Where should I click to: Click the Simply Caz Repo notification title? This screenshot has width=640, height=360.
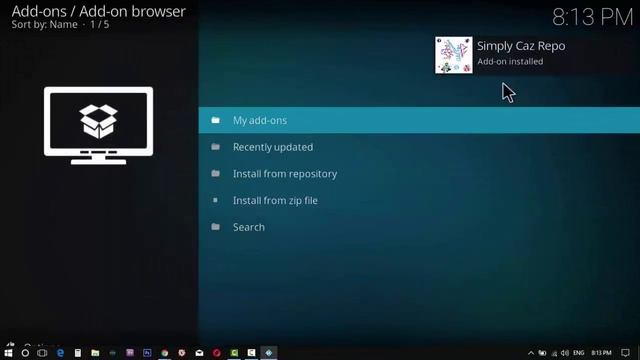[x=521, y=46]
